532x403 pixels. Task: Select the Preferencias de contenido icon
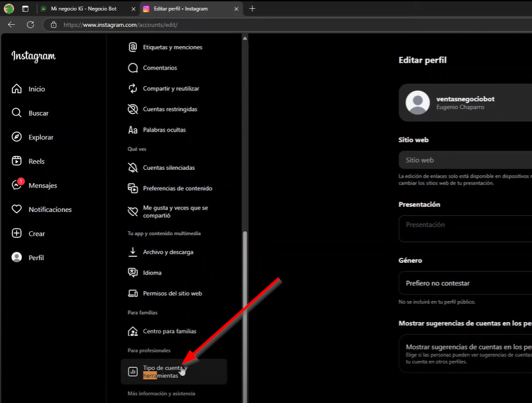pos(132,188)
